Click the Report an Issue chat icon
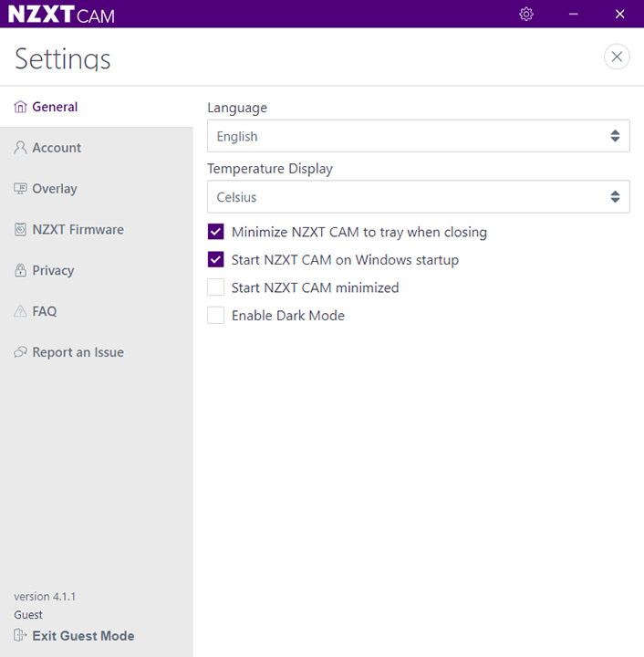 coord(20,352)
